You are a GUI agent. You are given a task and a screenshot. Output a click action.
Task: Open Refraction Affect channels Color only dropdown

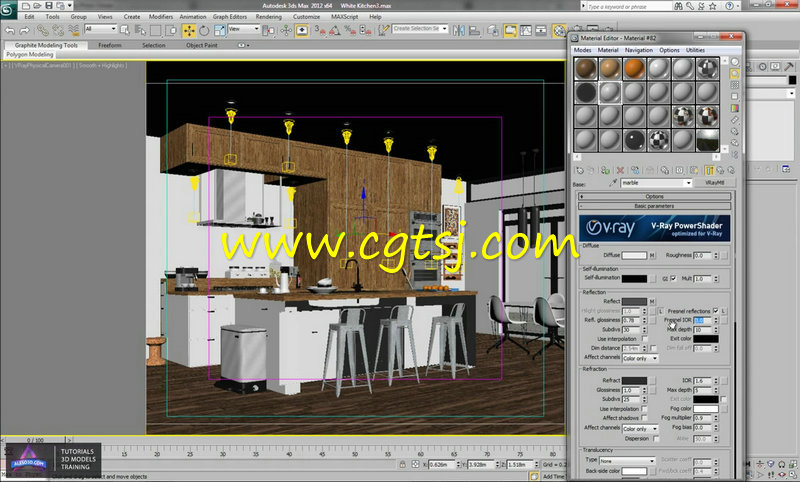(640, 428)
